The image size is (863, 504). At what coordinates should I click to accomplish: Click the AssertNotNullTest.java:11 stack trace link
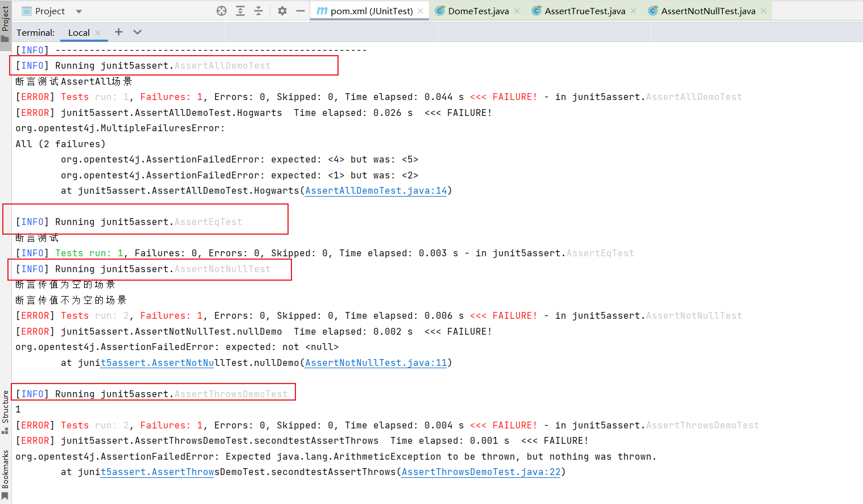pyautogui.click(x=376, y=363)
